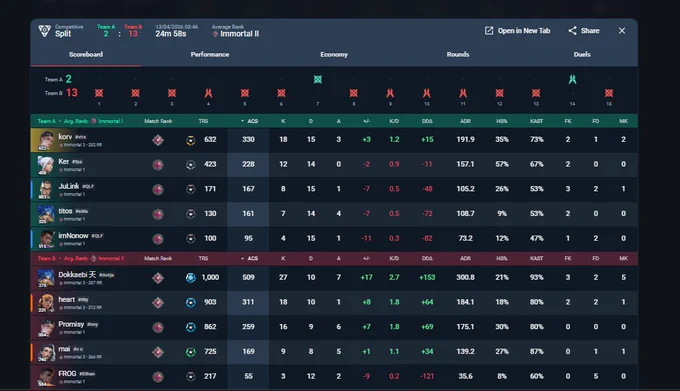Click the Valorant Competitive mode icon

tap(44, 31)
